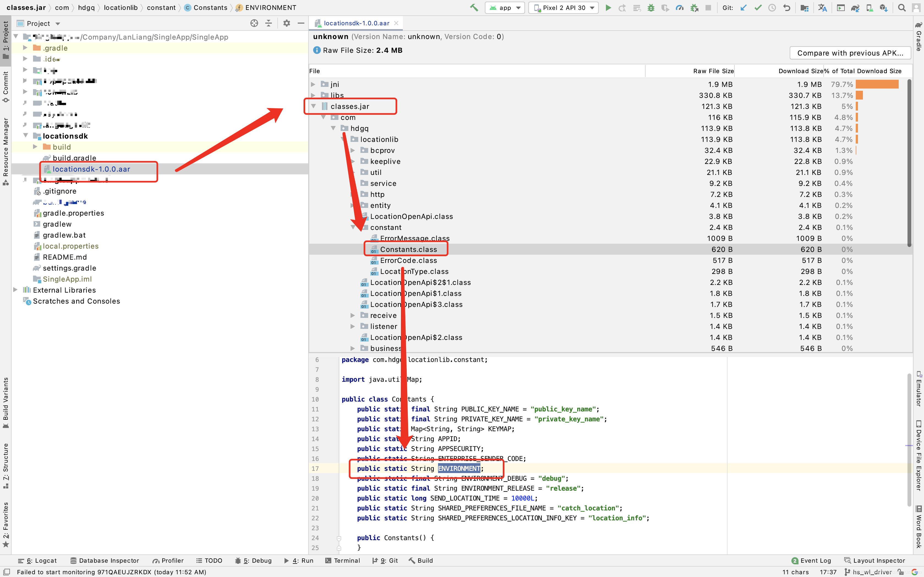Open Project Structure toolbar icon
Image resolution: width=924 pixels, height=577 pixels.
pos(805,8)
